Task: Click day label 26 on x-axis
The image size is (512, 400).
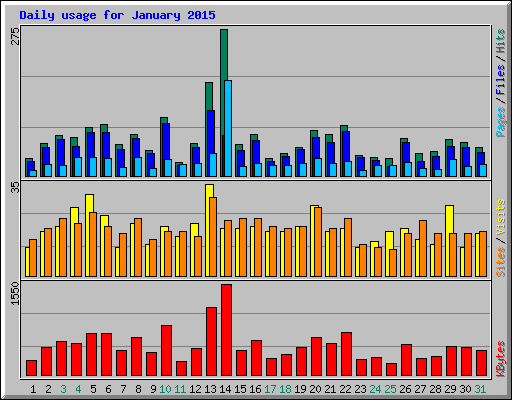Action: tap(405, 389)
